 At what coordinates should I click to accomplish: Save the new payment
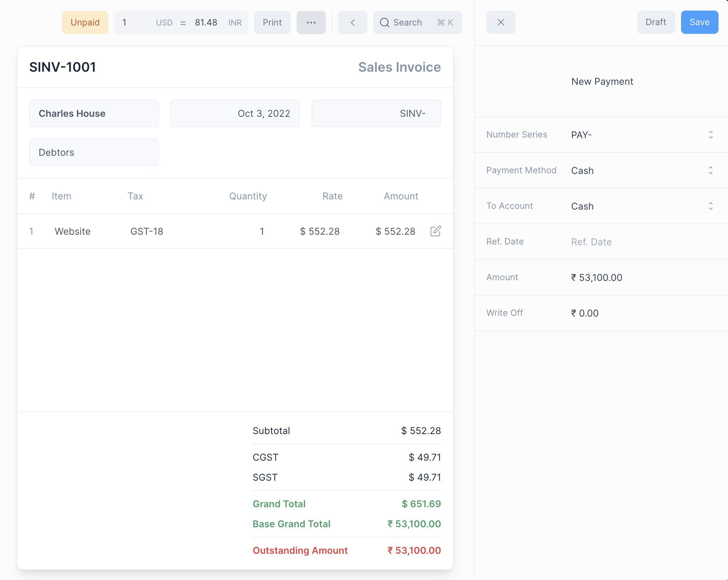pyautogui.click(x=699, y=22)
